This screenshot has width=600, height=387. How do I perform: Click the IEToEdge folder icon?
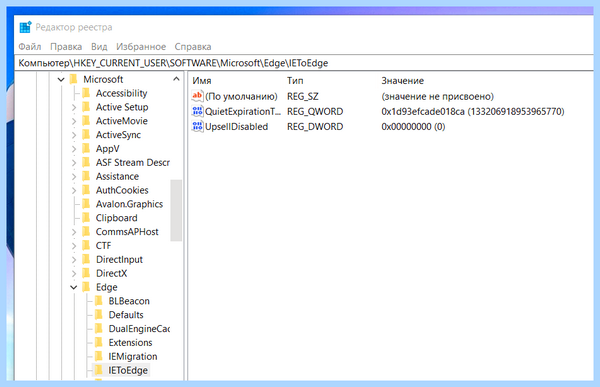click(x=99, y=370)
